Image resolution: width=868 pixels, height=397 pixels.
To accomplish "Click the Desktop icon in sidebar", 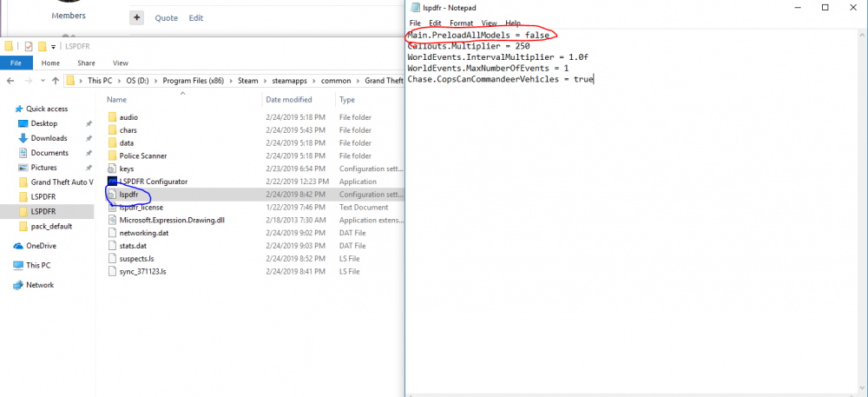I will point(23,123).
